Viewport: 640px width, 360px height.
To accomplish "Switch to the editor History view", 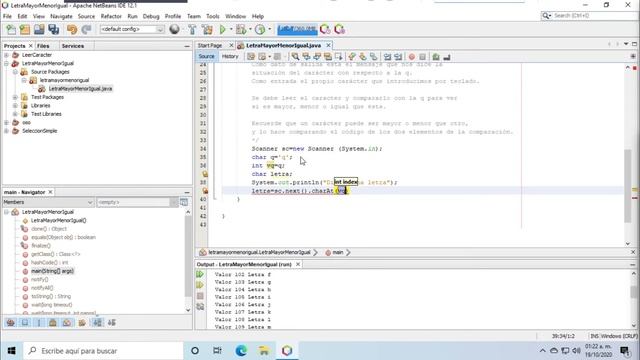I will (x=230, y=56).
